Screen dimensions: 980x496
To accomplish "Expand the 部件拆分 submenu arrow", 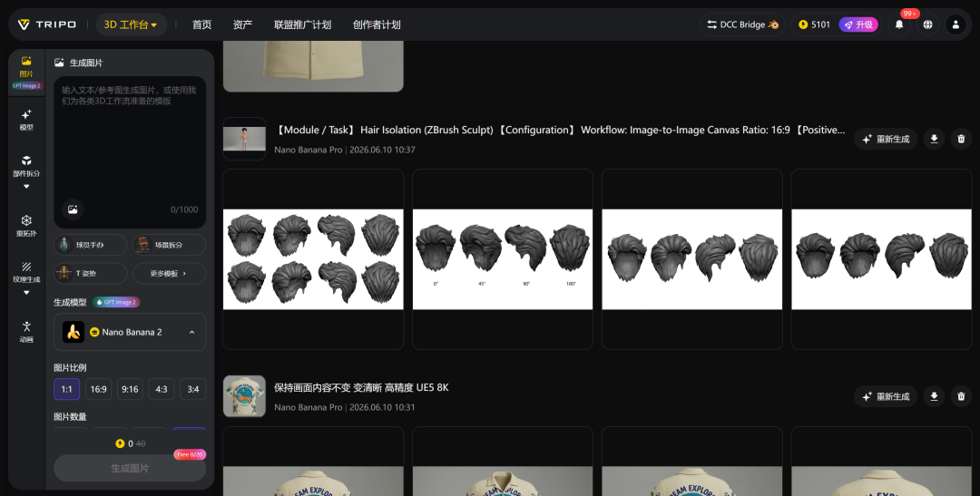I will [26, 186].
